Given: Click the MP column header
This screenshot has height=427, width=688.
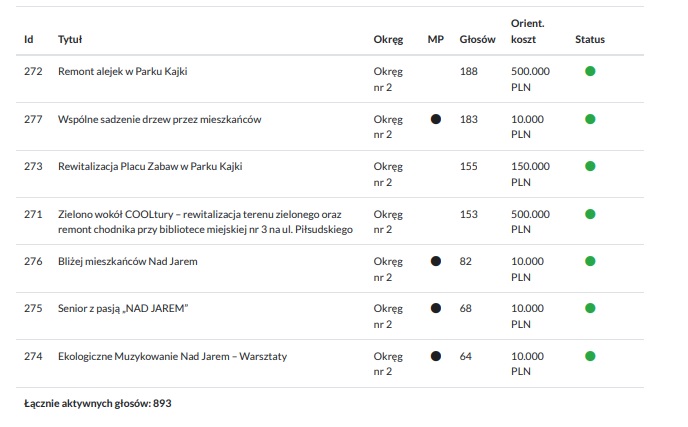Looking at the screenshot, I should pos(435,40).
